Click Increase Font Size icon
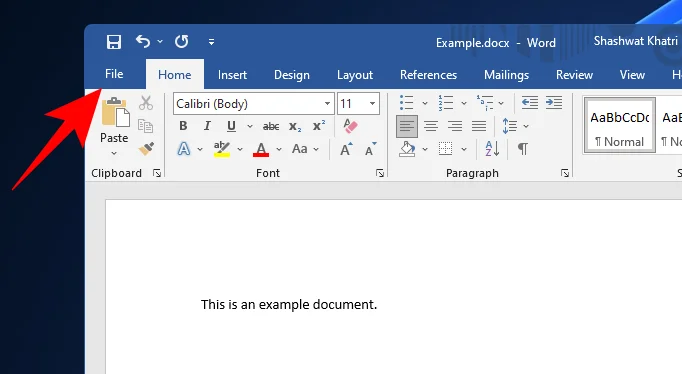Viewport: 682px width, 374px height. pyautogui.click(x=346, y=149)
